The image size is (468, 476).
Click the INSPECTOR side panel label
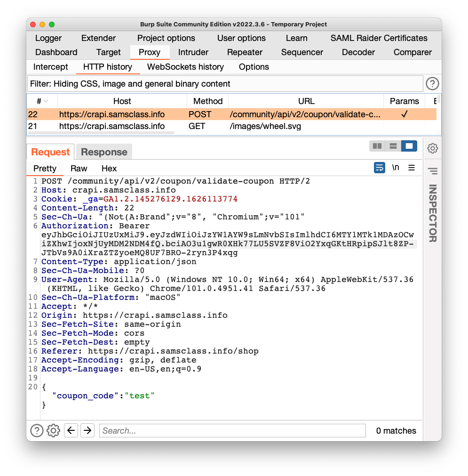coord(433,213)
